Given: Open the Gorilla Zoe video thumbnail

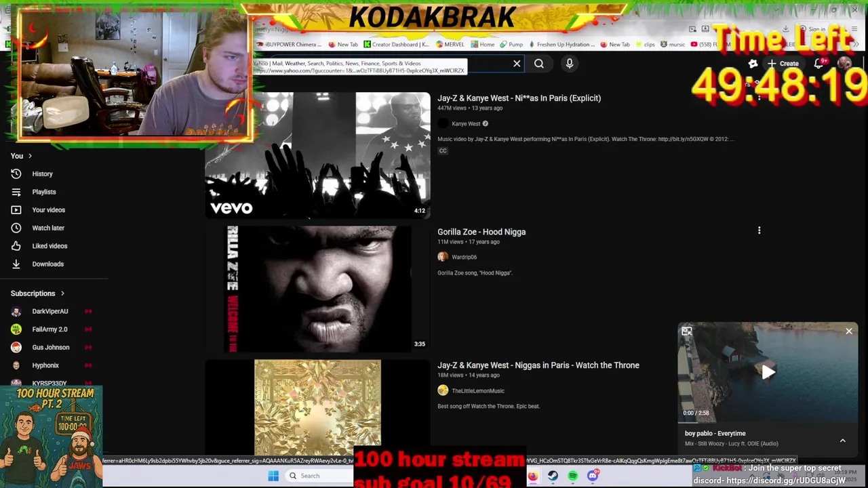Looking at the screenshot, I should pos(317,289).
